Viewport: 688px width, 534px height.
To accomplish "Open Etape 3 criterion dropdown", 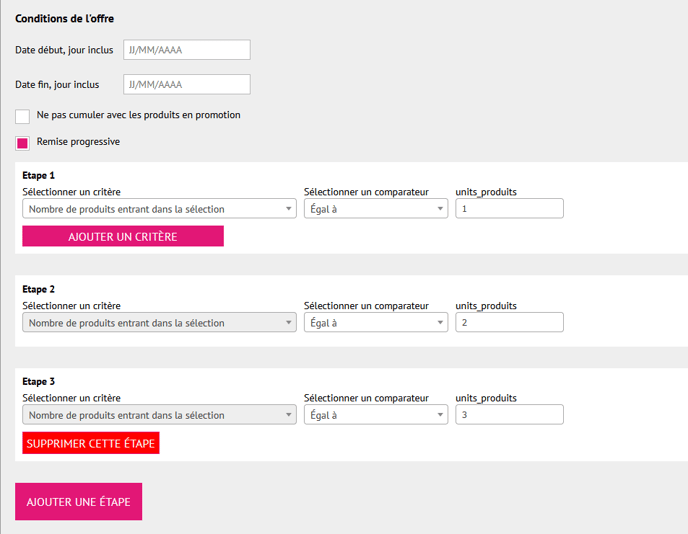I will [159, 415].
